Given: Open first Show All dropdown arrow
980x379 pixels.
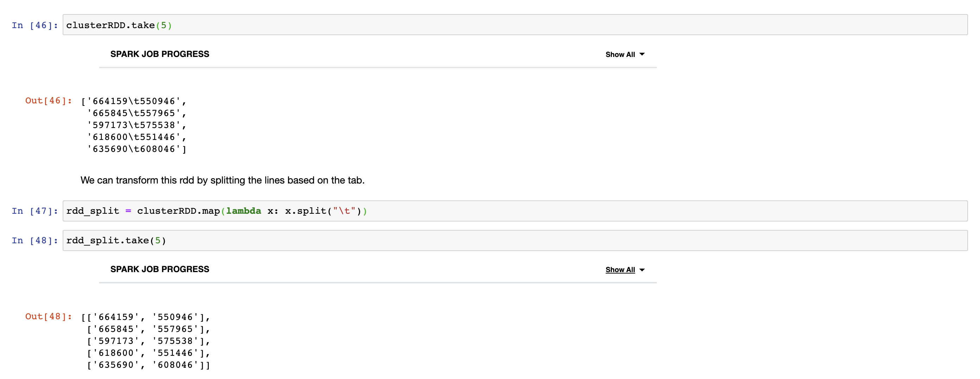Looking at the screenshot, I should 642,54.
